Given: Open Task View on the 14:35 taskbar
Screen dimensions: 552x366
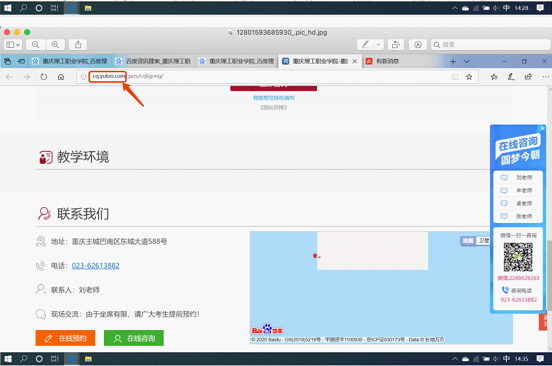Looking at the screenshot, I should [55, 359].
